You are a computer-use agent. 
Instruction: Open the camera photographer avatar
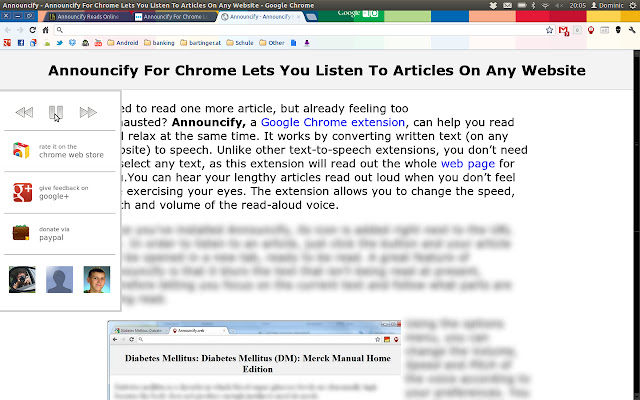click(21, 280)
